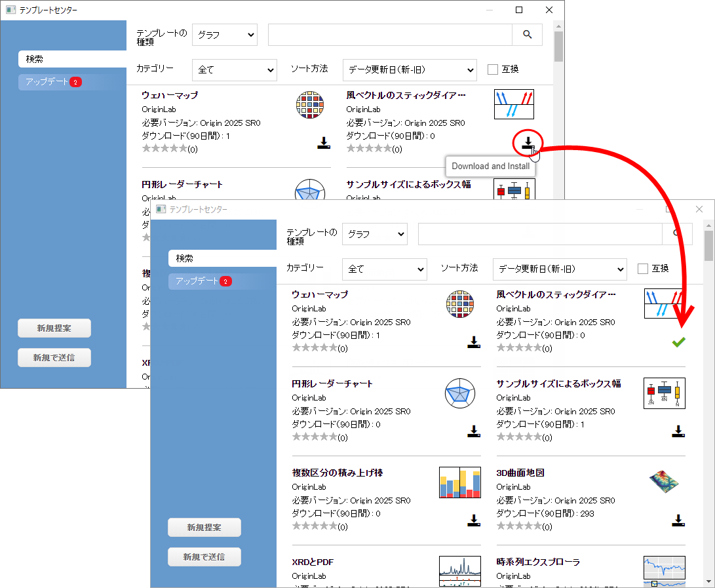Click update count badge in front window
This screenshot has width=715, height=588.
pos(225,281)
